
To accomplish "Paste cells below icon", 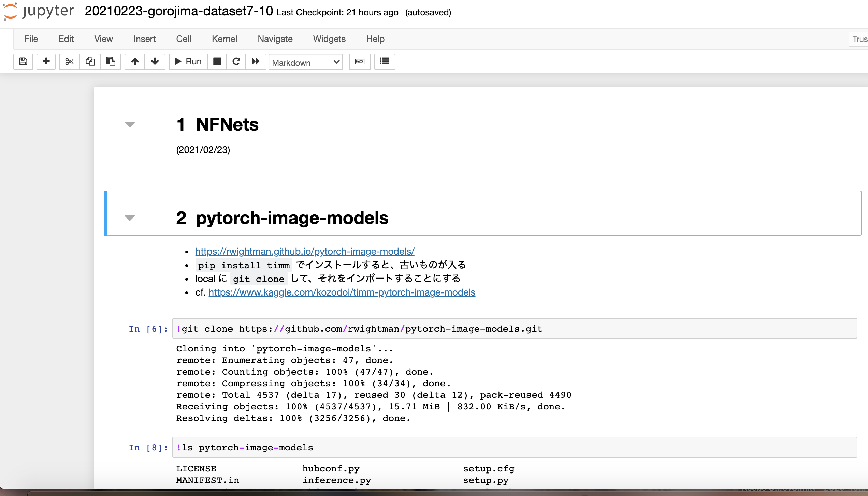I will (111, 61).
